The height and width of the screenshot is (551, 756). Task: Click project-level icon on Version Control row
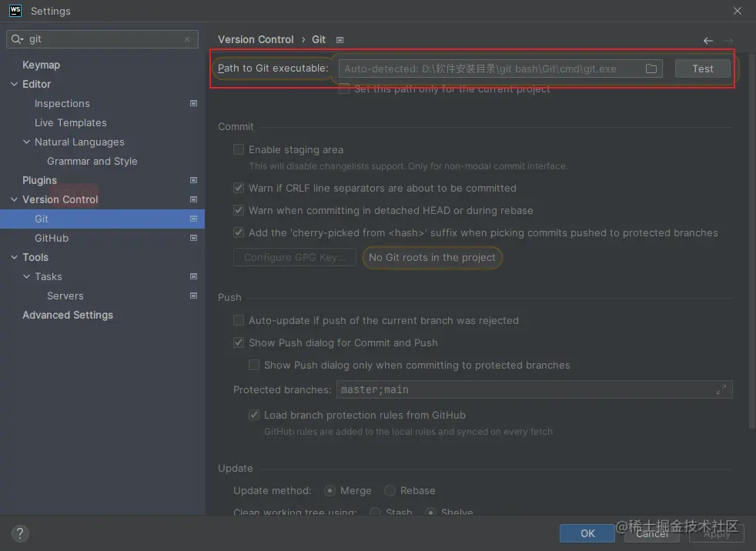193,199
